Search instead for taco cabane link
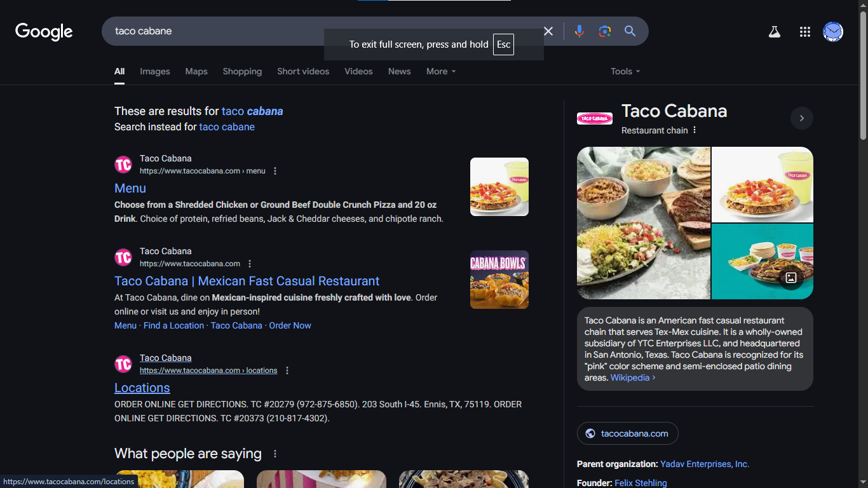 point(227,127)
